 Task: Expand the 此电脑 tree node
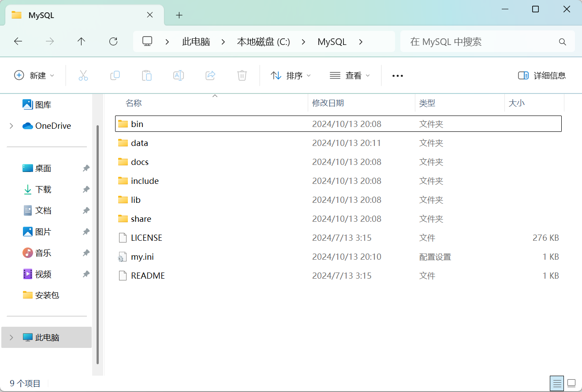click(x=11, y=338)
